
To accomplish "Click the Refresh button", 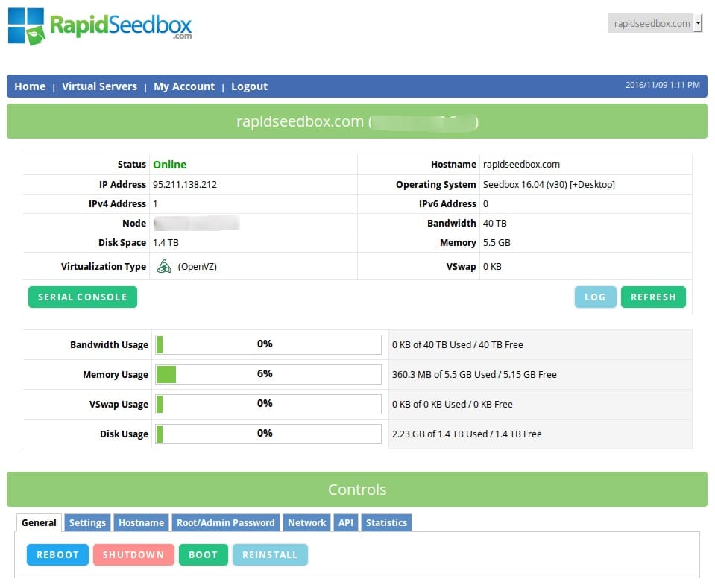I will tap(653, 297).
